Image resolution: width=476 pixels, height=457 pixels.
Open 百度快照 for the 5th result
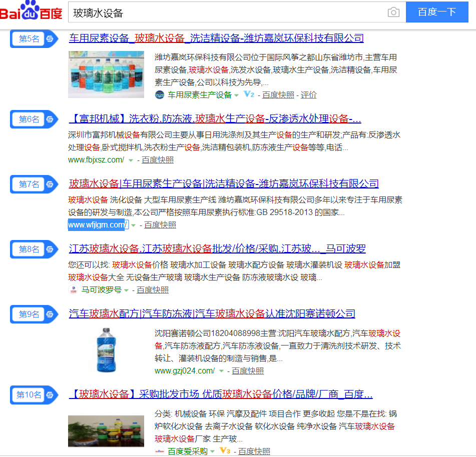point(278,95)
